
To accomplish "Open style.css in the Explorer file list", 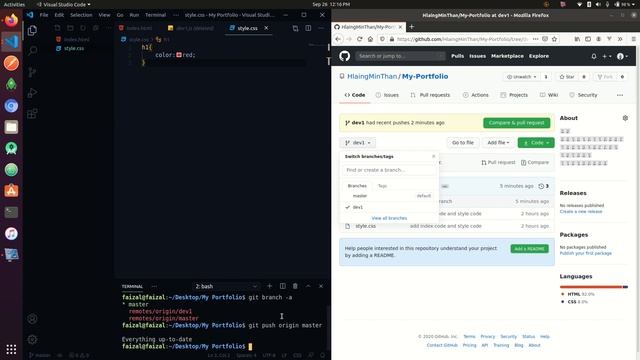I will (x=73, y=48).
